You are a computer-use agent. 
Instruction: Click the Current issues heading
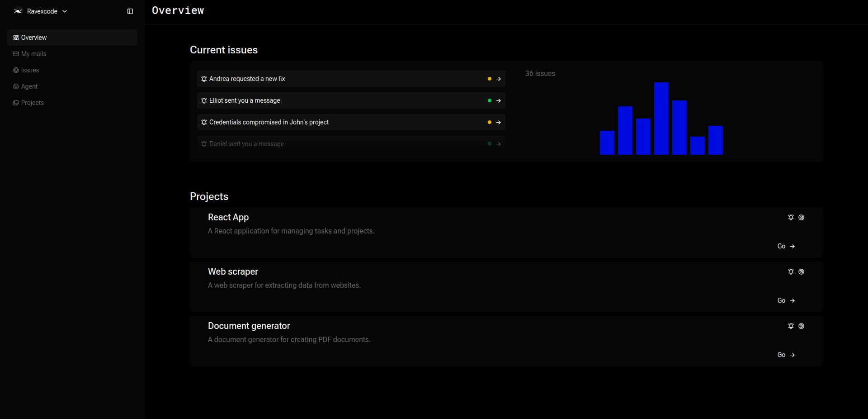click(x=224, y=50)
